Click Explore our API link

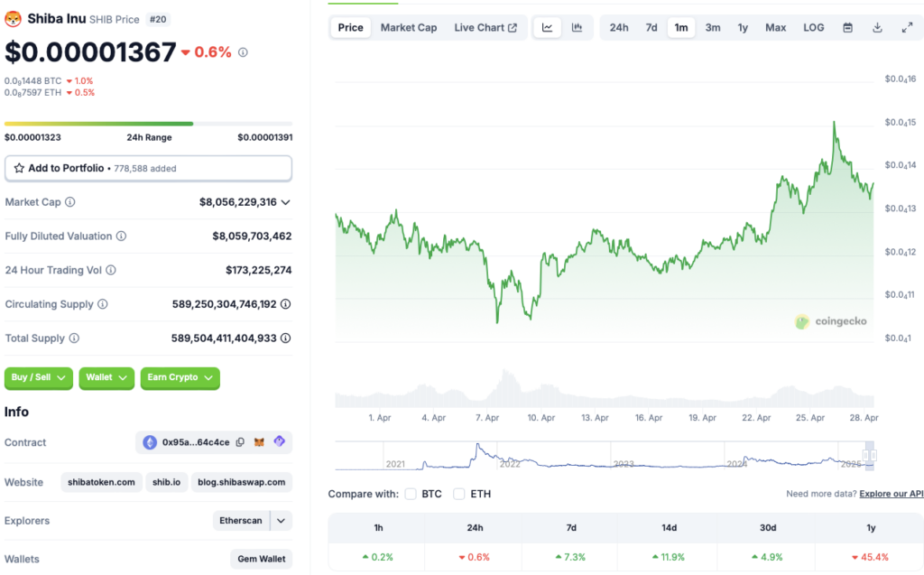click(x=891, y=494)
